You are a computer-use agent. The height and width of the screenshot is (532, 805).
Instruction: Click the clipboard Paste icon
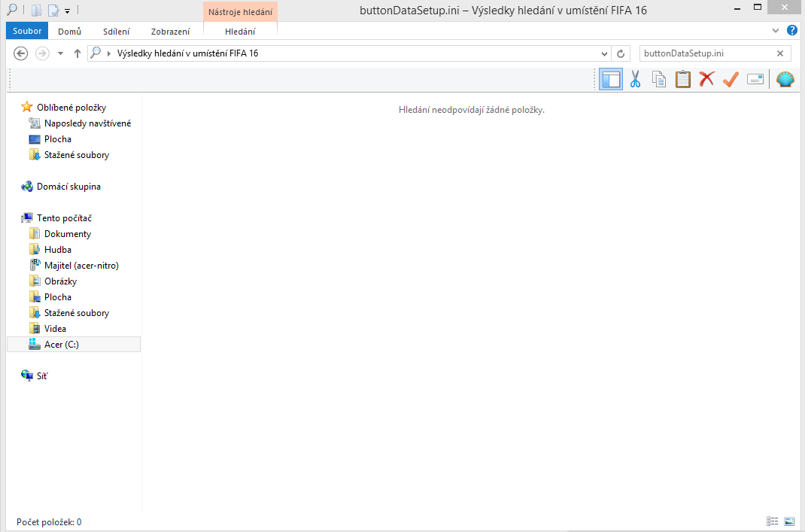[682, 79]
